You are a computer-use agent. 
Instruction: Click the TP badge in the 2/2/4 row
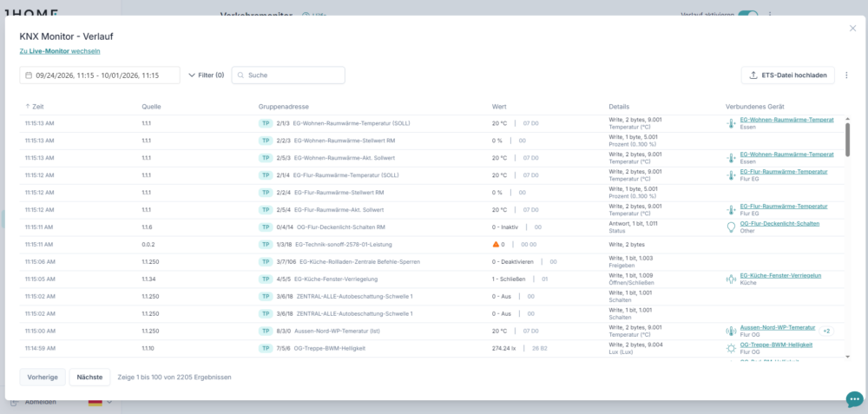pos(265,193)
